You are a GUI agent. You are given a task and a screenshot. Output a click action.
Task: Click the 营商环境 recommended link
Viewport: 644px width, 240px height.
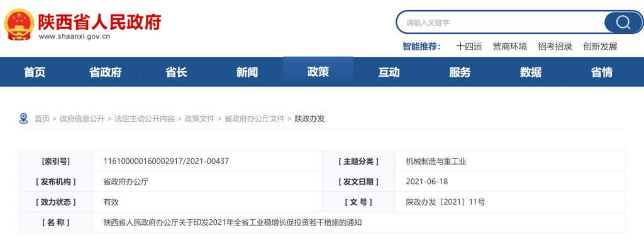coord(510,46)
